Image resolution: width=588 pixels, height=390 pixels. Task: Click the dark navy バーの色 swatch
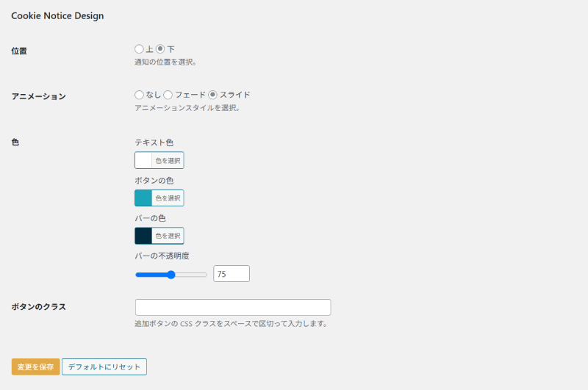pos(143,236)
